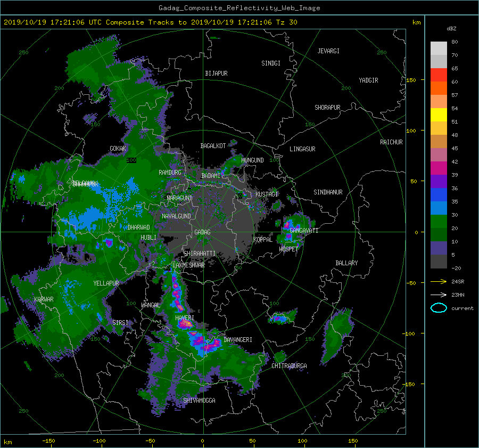Click the YELLAPUR label

point(106,283)
